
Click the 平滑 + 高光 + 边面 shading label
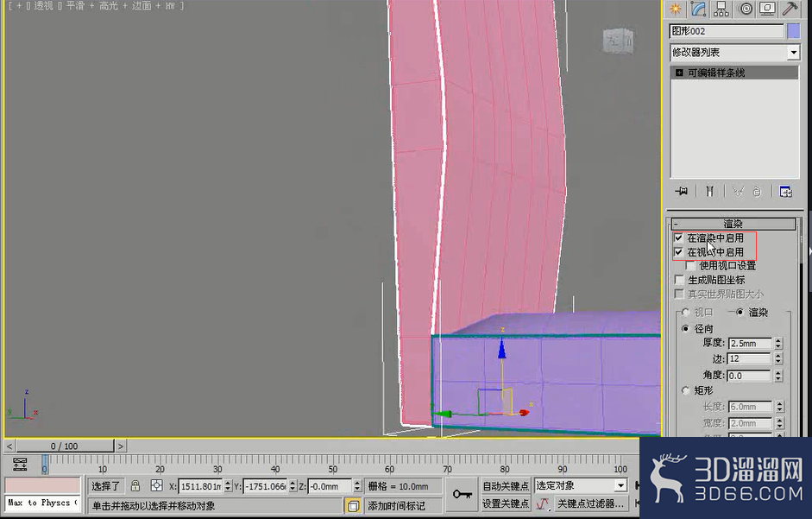pos(109,6)
